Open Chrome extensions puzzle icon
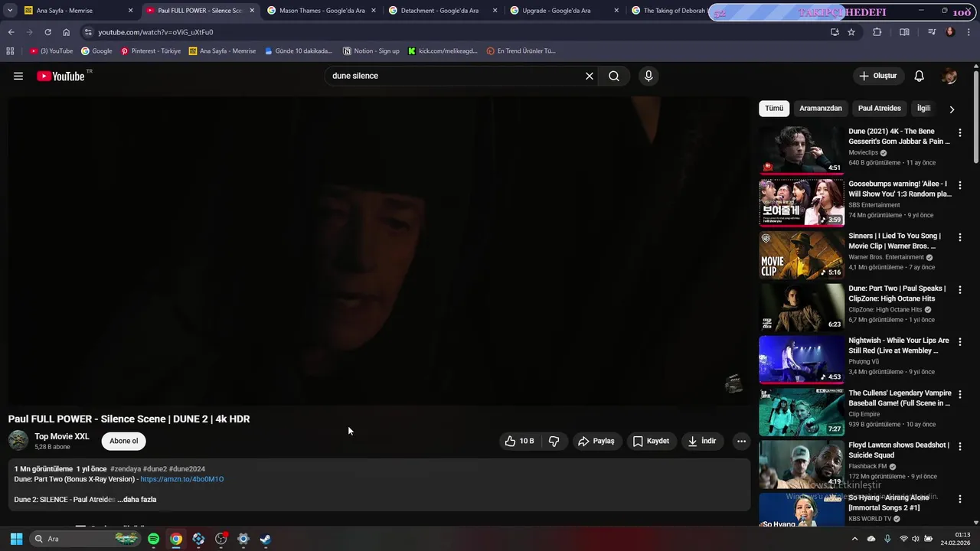 point(877,32)
